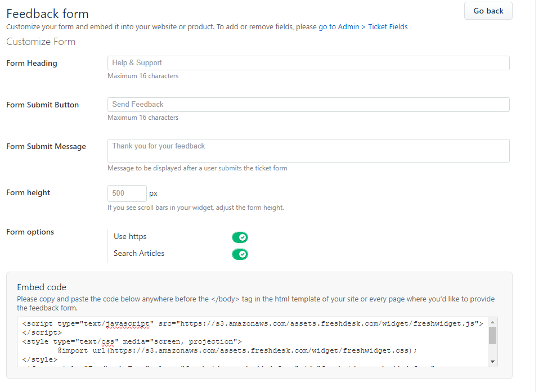Click the Use https option text
Image resolution: width=543 pixels, height=392 pixels.
click(130, 237)
